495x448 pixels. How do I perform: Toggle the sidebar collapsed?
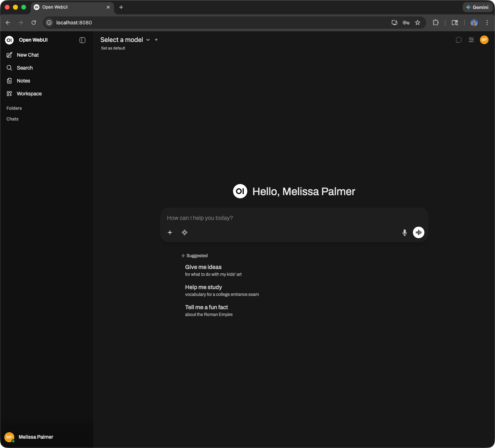(82, 40)
